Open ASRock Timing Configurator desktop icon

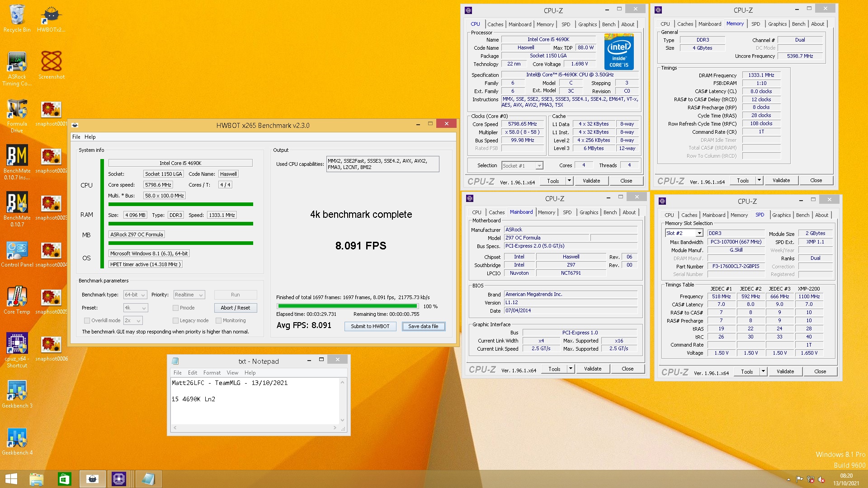[17, 69]
